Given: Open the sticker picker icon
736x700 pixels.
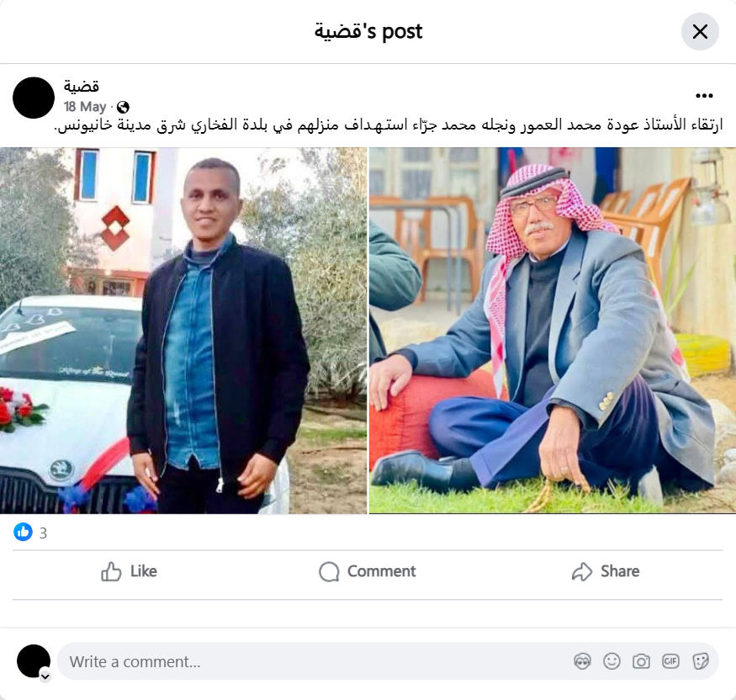Looking at the screenshot, I should click(x=700, y=661).
